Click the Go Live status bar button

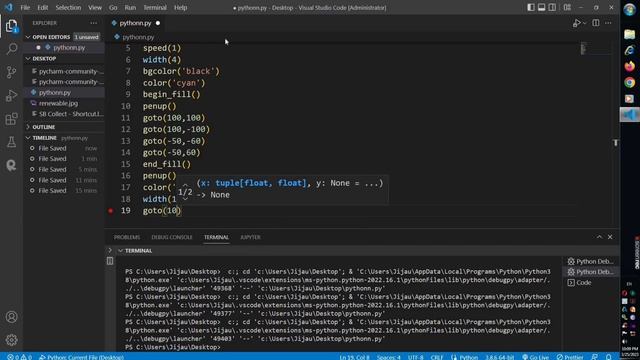(x=536, y=357)
